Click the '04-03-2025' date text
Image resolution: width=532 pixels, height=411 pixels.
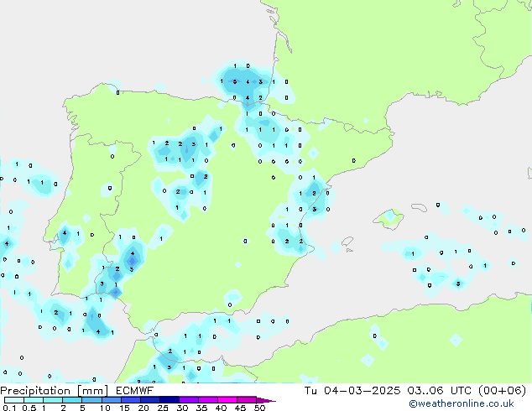coord(362,391)
